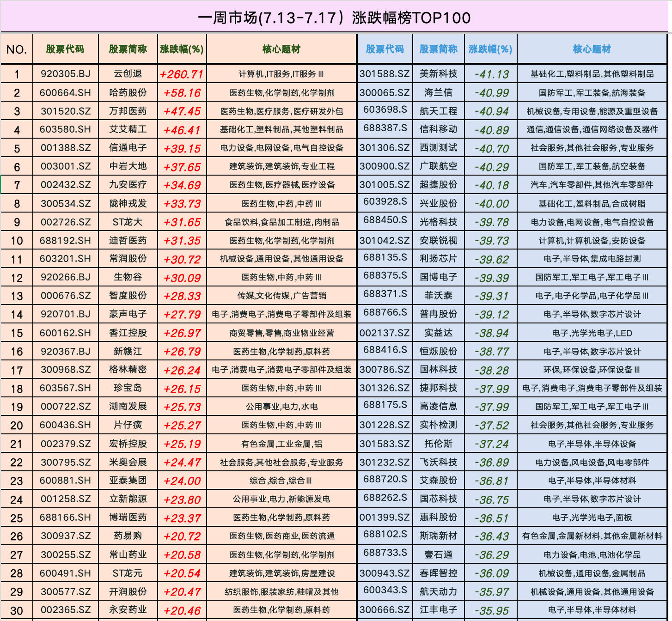Select stock code 301588.SZ

coord(385,74)
